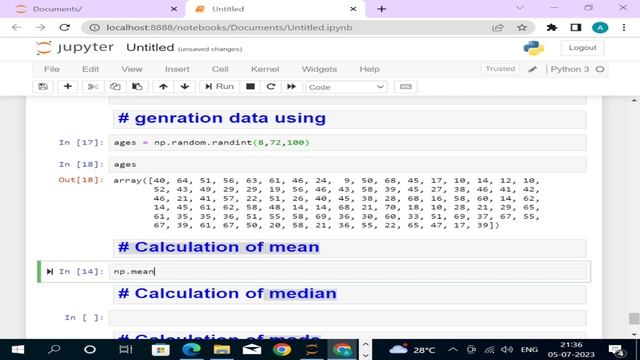Screen dimensions: 640x360
Task: Open the File menu
Action: coord(52,69)
